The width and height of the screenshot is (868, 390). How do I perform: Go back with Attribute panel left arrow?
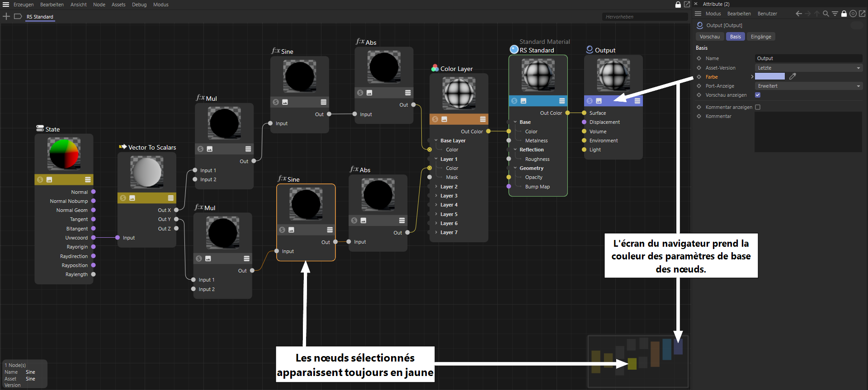pos(799,14)
